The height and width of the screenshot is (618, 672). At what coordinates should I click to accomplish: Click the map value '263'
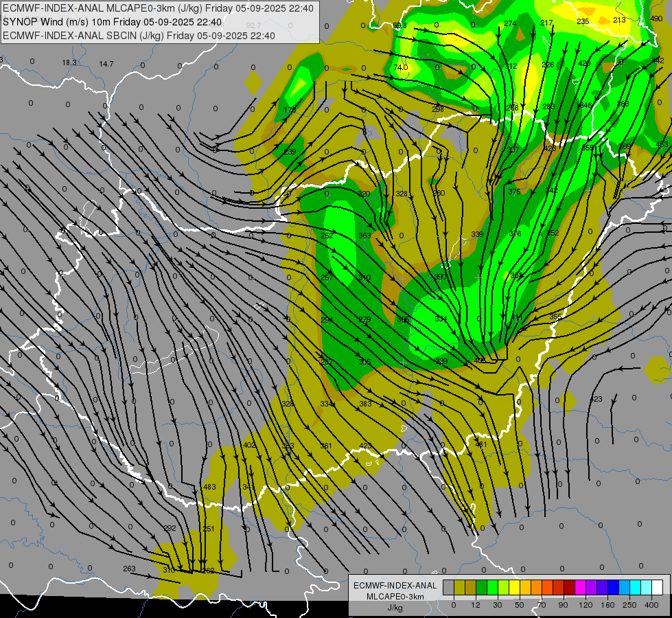coord(129,569)
